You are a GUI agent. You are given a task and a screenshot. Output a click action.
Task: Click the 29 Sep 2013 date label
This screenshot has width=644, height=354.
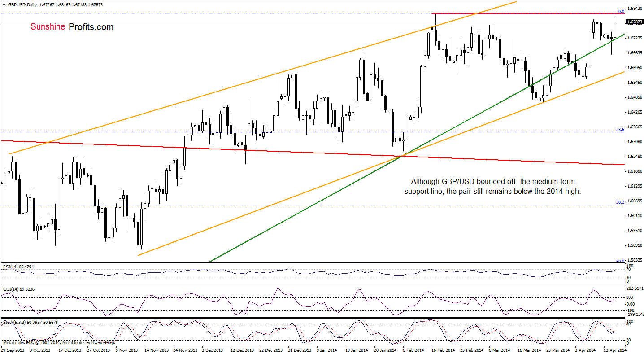tap(12, 350)
